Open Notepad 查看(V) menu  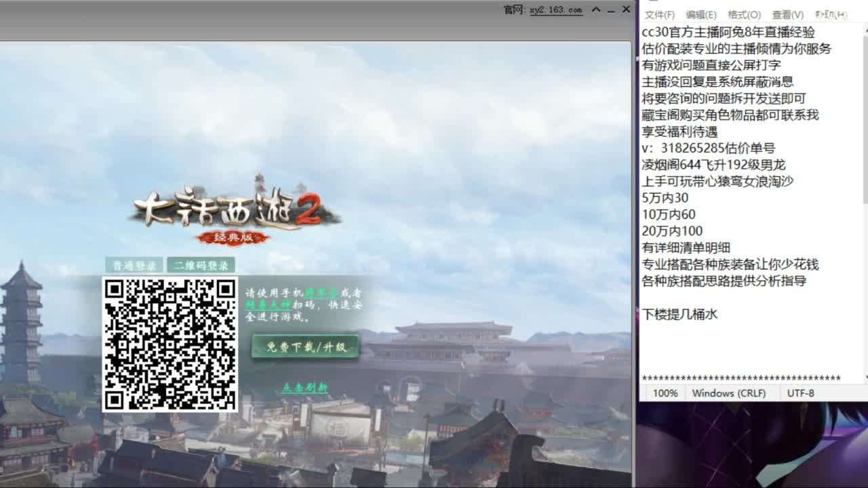[x=787, y=15]
